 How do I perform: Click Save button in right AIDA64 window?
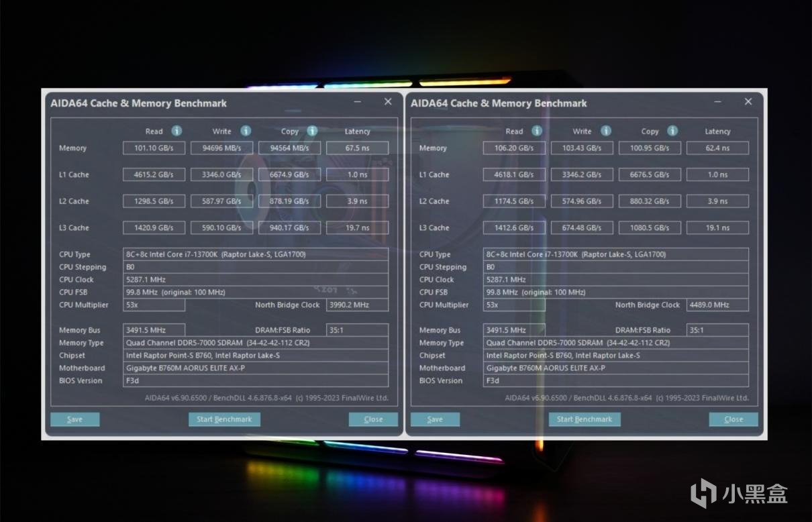coord(435,419)
